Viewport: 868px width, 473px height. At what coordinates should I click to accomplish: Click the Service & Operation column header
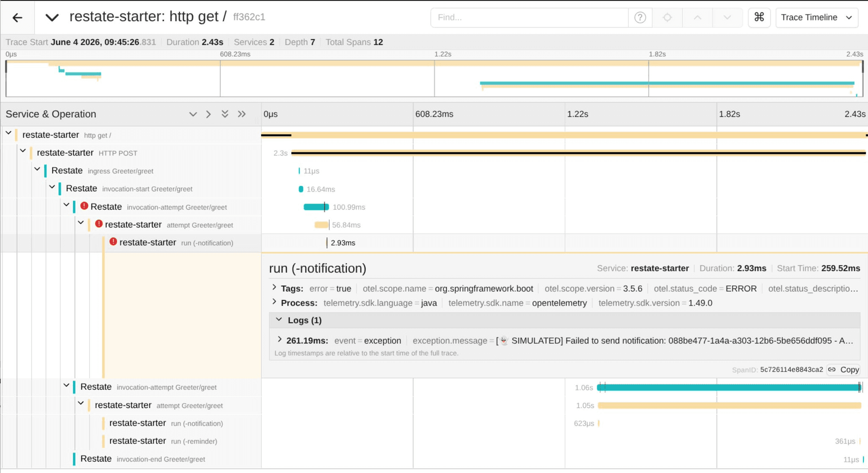click(x=51, y=114)
